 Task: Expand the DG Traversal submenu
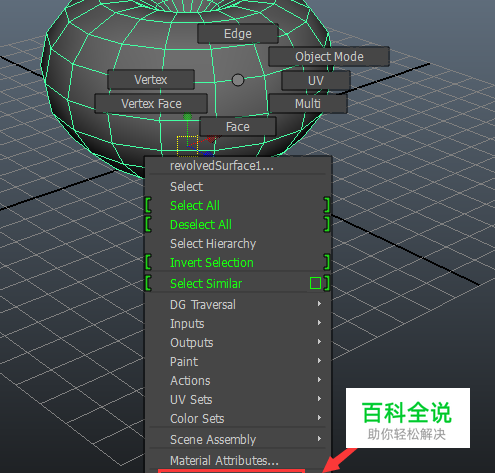point(238,304)
